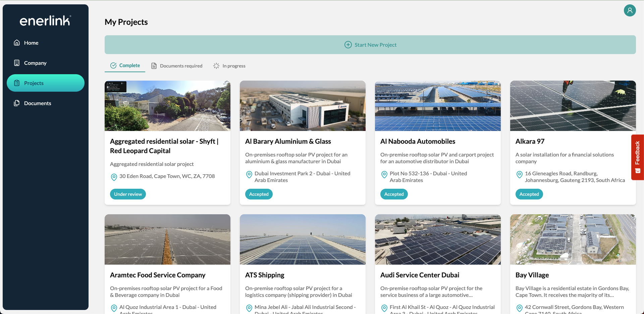
Task: Open Al Nabooda Automobiles thumbnail
Action: (438, 106)
